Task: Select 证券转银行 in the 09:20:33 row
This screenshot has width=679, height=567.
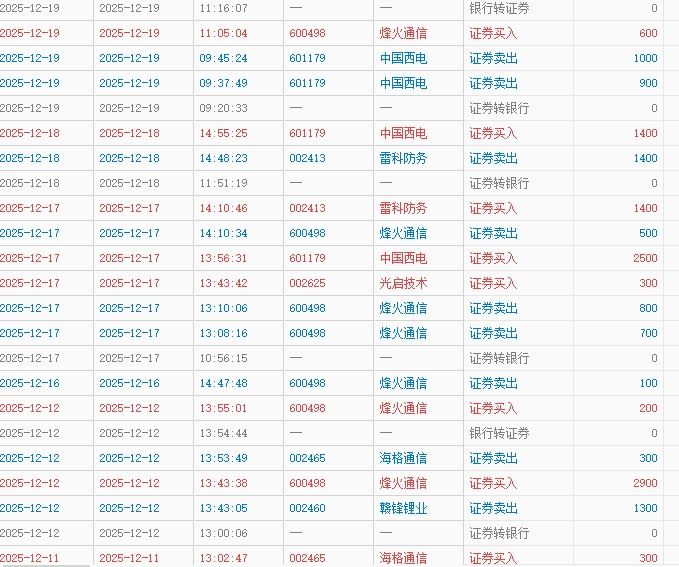Action: [x=499, y=108]
